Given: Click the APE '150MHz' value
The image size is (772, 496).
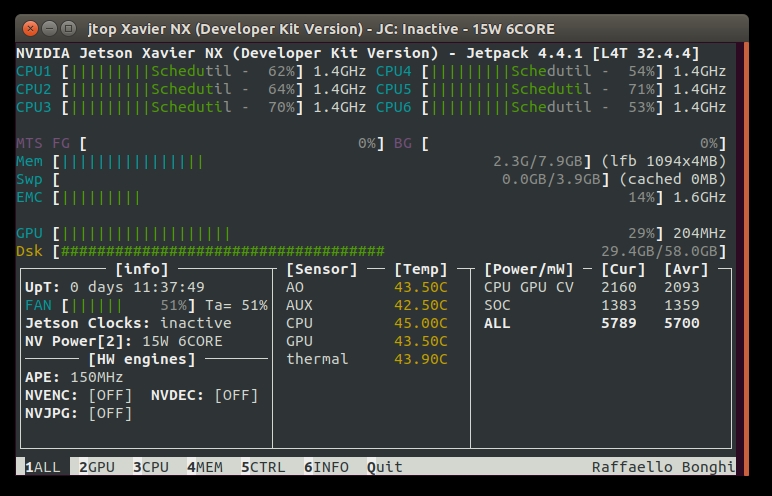Looking at the screenshot, I should coord(96,377).
